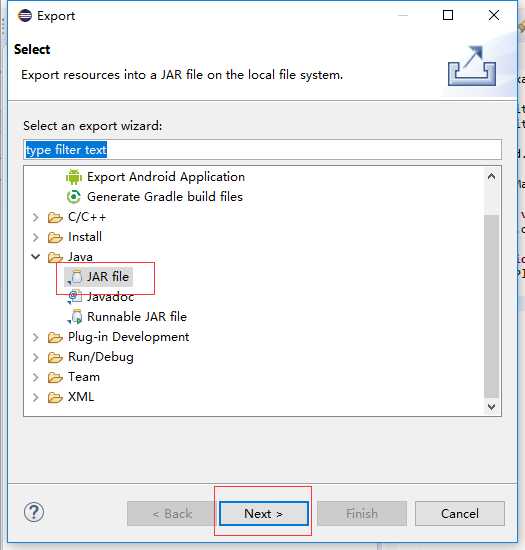This screenshot has height=550, width=525.
Task: Click the Runnable JAR file icon
Action: click(75, 317)
